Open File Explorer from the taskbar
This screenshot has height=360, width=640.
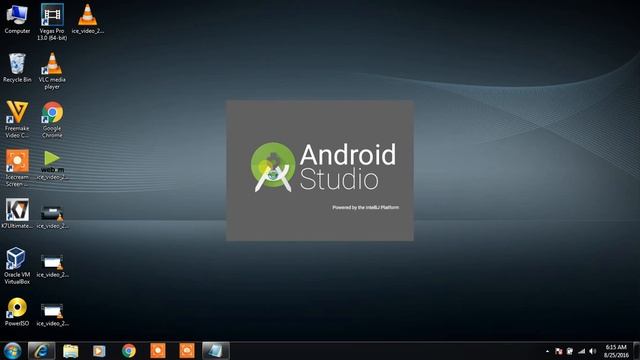tap(71, 351)
